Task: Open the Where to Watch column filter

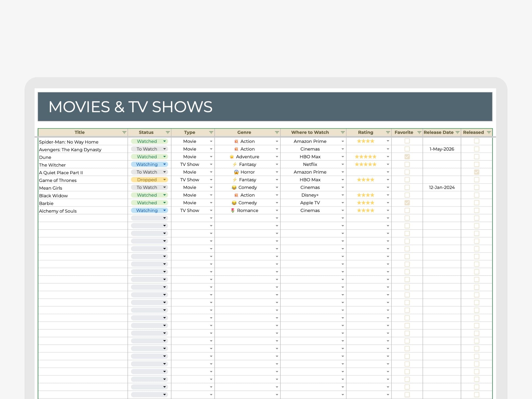Action: click(x=343, y=132)
